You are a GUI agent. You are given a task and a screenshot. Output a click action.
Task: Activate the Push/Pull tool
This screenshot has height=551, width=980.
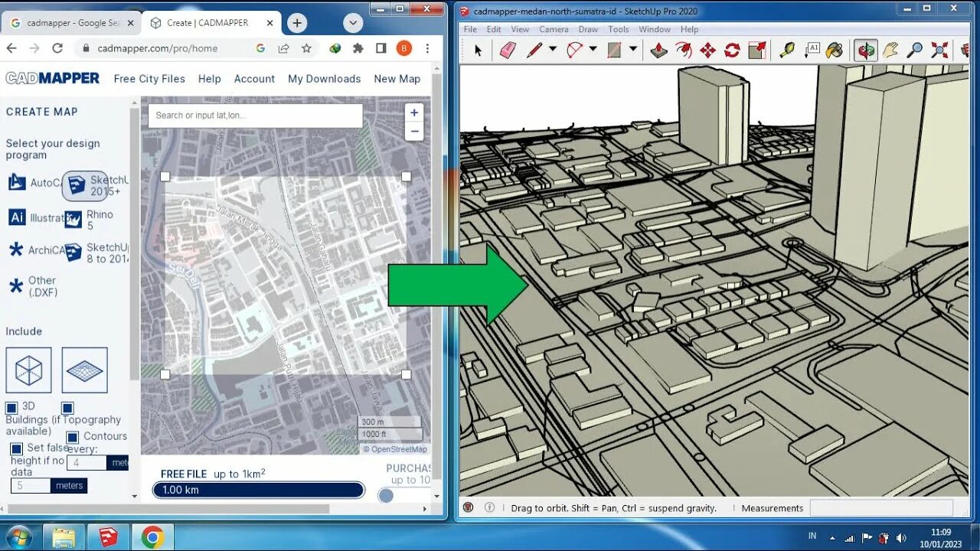pos(658,51)
